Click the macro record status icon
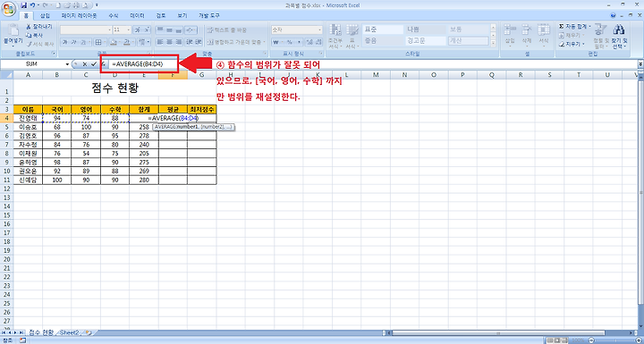Viewport: 644px width, 344px height. coord(22,340)
